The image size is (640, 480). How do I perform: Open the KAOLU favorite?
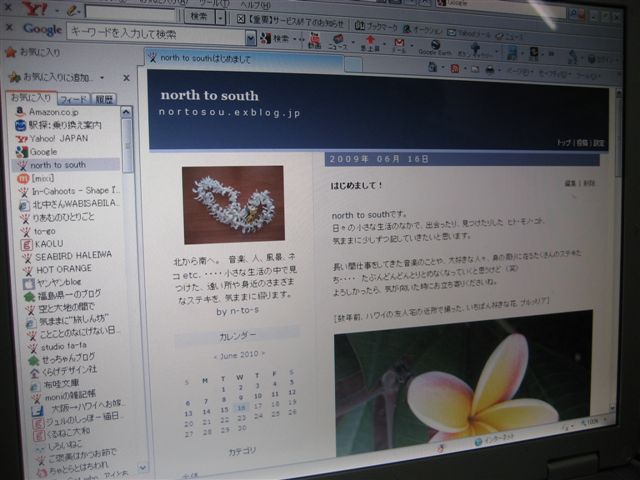pos(49,244)
